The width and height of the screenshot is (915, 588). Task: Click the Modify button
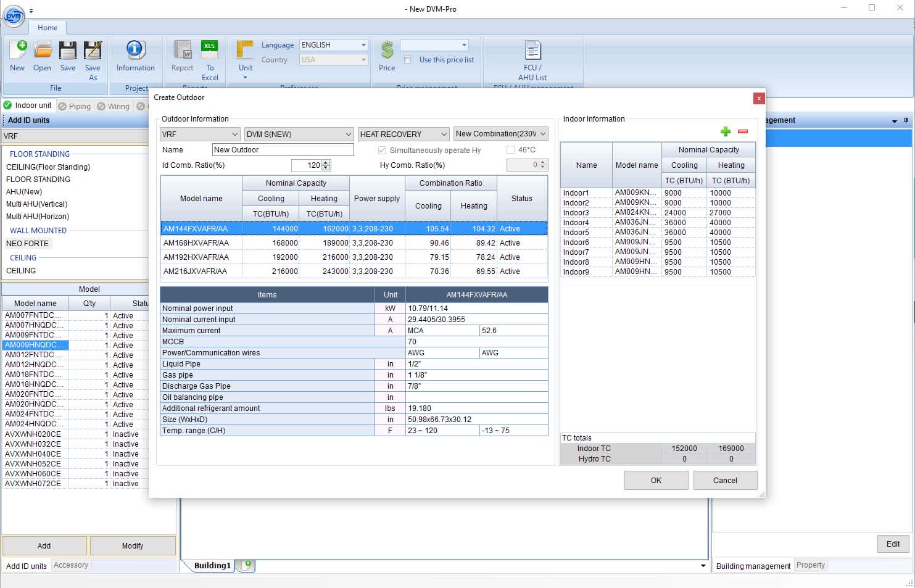(132, 545)
